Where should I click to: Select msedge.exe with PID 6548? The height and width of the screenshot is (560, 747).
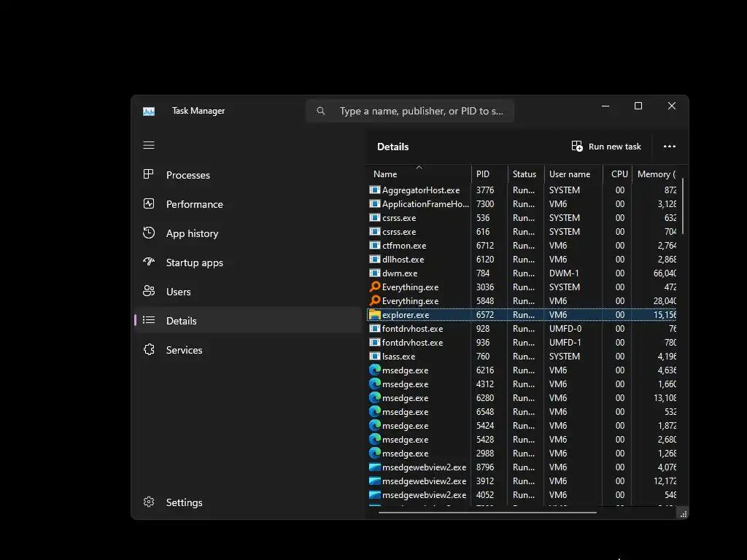click(405, 412)
